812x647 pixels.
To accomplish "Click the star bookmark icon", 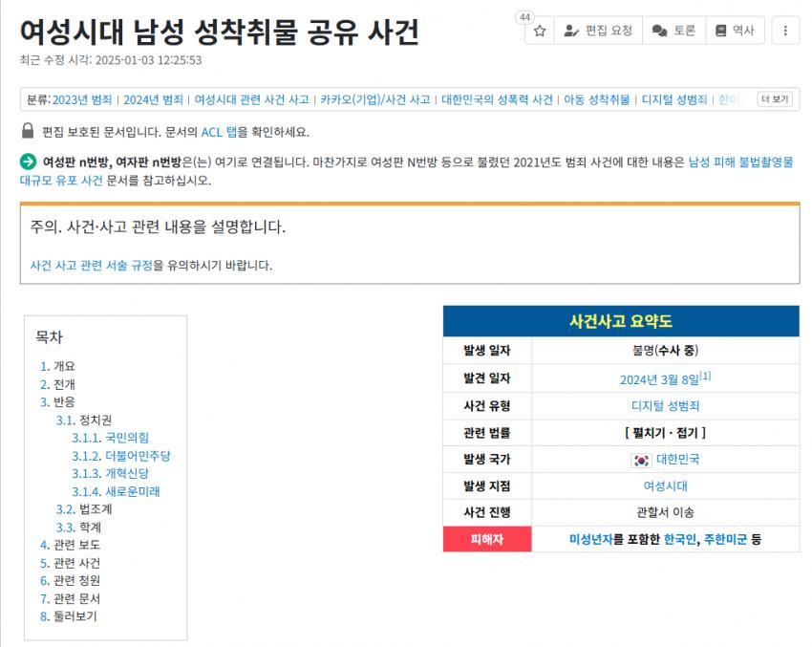I will click(x=540, y=30).
